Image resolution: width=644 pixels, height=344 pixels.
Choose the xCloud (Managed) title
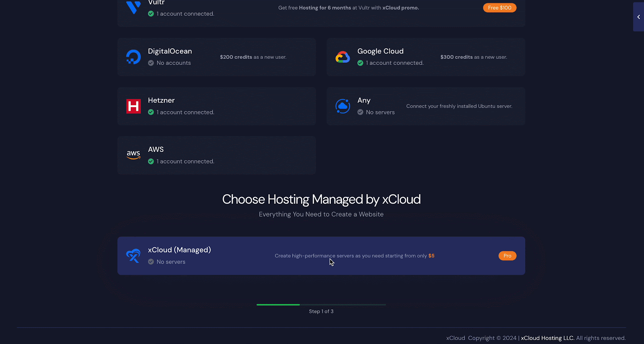(179, 250)
